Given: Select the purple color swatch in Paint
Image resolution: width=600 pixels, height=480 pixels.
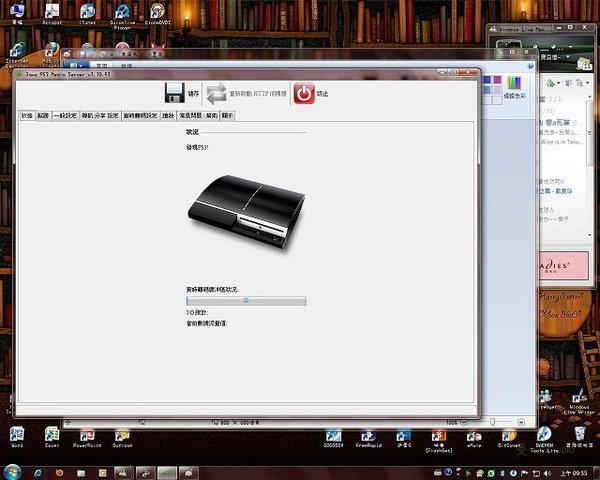Looking at the screenshot, I should pos(497,80).
